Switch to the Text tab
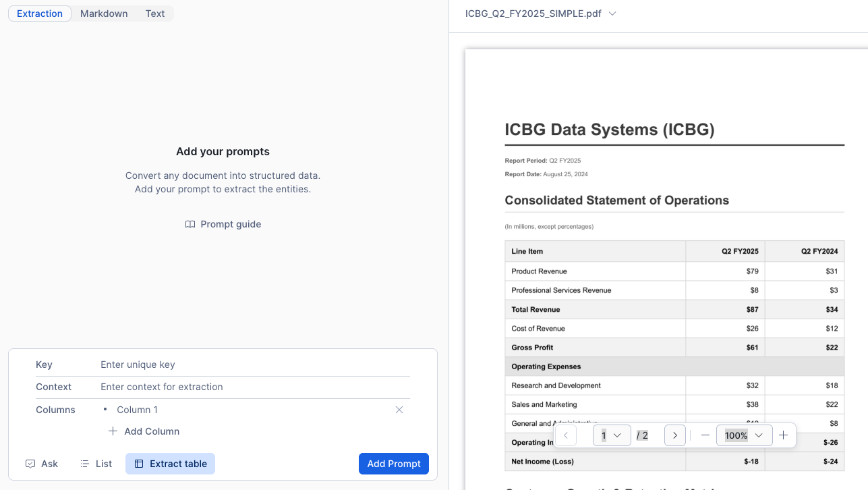This screenshot has height=490, width=868. [155, 13]
